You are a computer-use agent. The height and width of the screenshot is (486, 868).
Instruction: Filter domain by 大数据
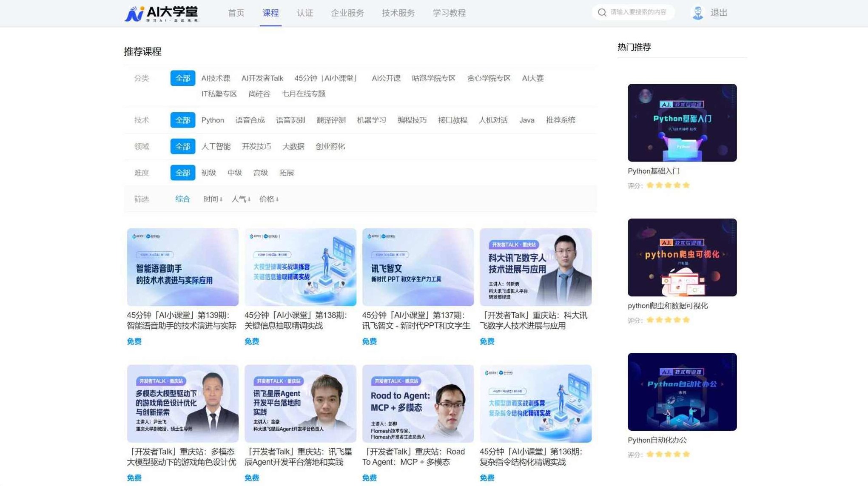coord(293,146)
